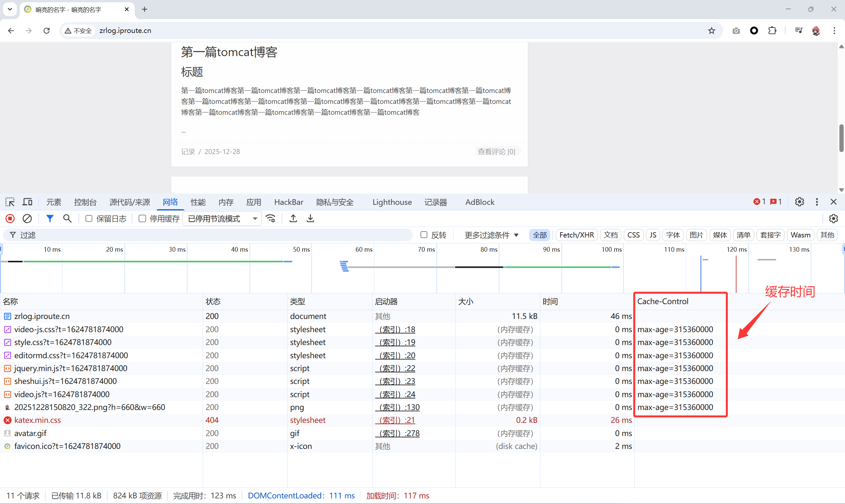Open the tab search dropdown arrow

pyautogui.click(x=10, y=9)
